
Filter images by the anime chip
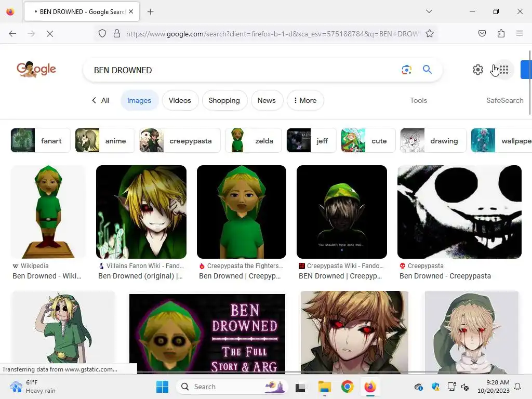point(104,140)
